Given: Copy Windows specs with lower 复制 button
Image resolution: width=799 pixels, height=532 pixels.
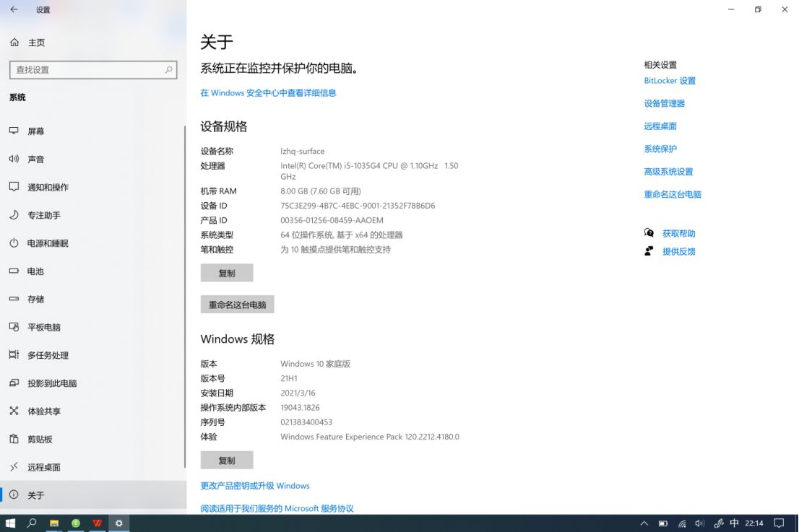Looking at the screenshot, I should click(x=227, y=461).
